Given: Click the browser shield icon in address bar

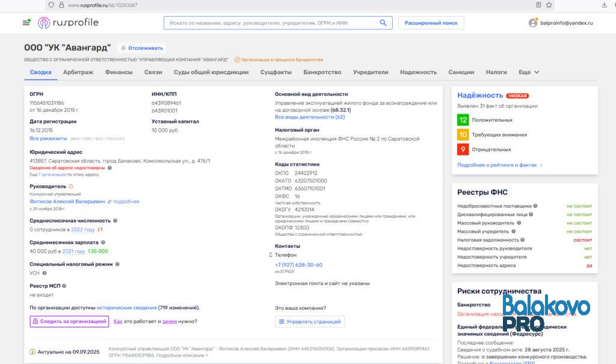Looking at the screenshot, I should (51, 5).
